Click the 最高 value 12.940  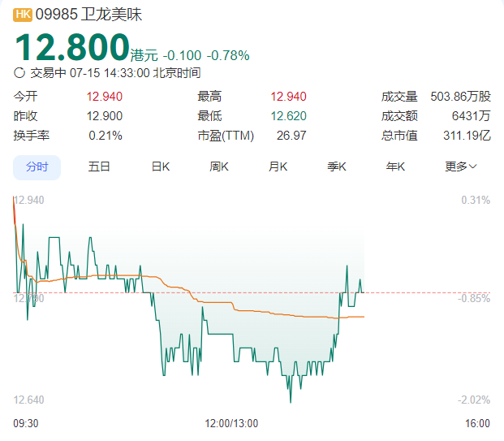(x=288, y=97)
